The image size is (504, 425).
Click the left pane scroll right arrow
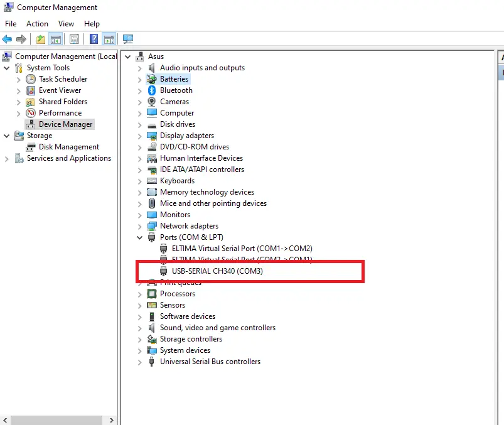tap(111, 420)
